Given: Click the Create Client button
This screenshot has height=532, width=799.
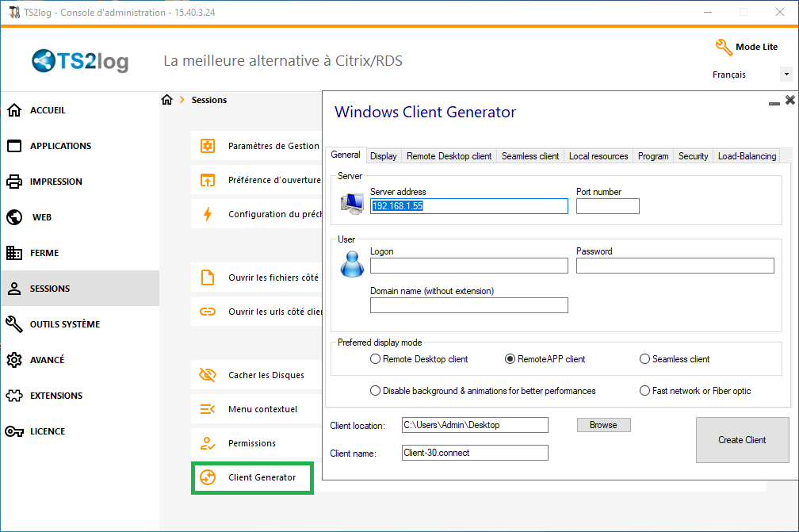Looking at the screenshot, I should [x=742, y=440].
